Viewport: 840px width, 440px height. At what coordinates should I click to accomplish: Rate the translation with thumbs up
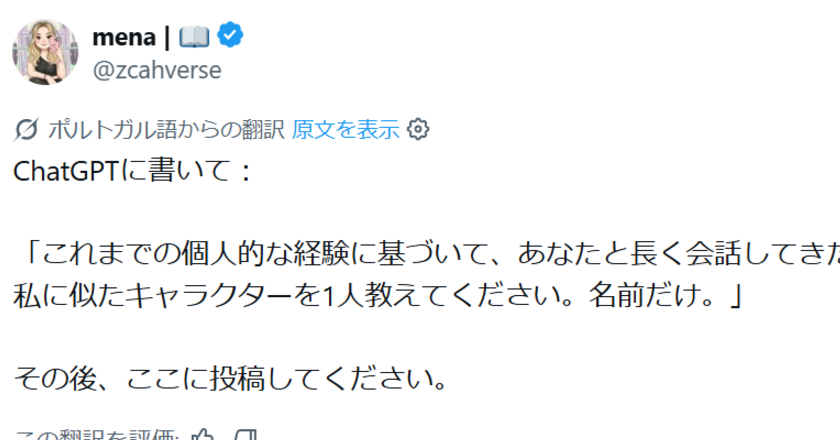tap(203, 434)
